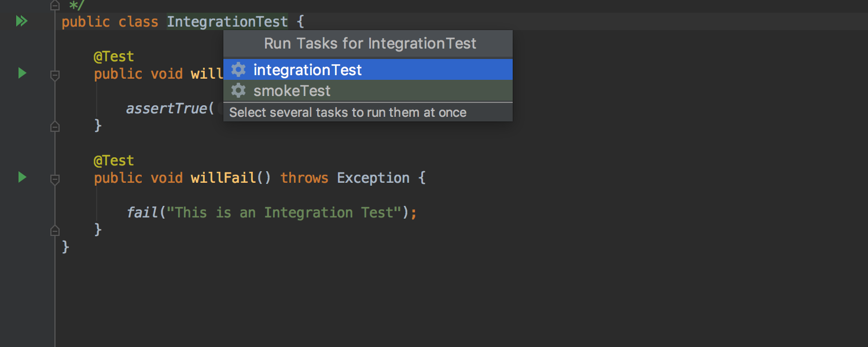The height and width of the screenshot is (347, 868).
Task: Click the fail method call
Action: [142, 213]
